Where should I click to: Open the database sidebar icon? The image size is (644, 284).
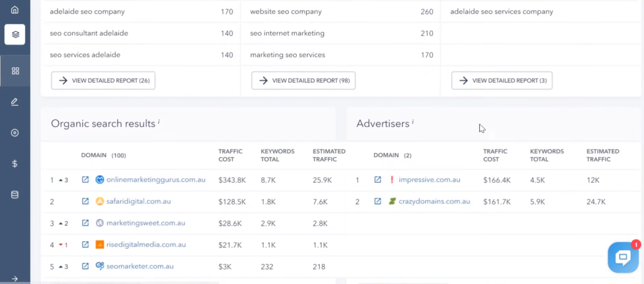tap(14, 195)
